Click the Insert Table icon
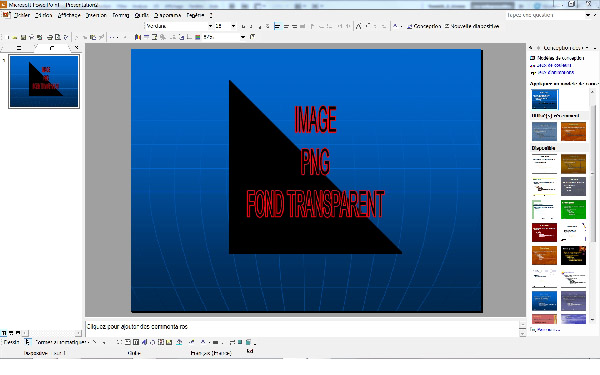 [x=147, y=37]
